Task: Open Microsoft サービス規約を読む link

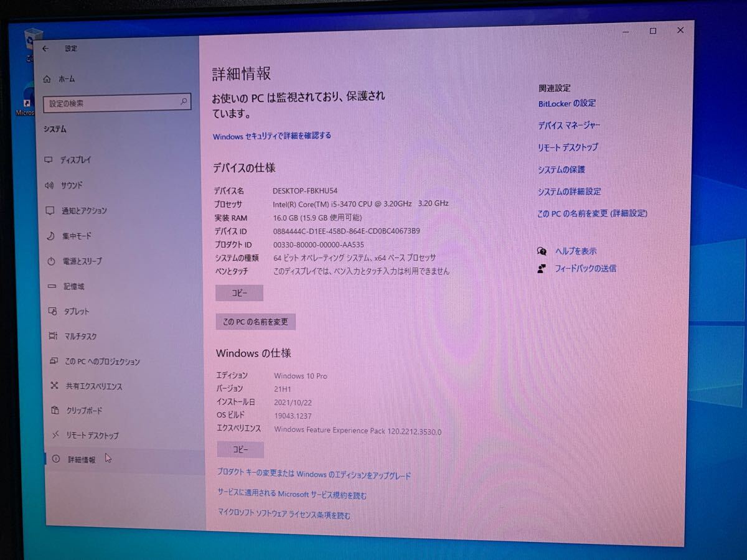Action: (292, 495)
